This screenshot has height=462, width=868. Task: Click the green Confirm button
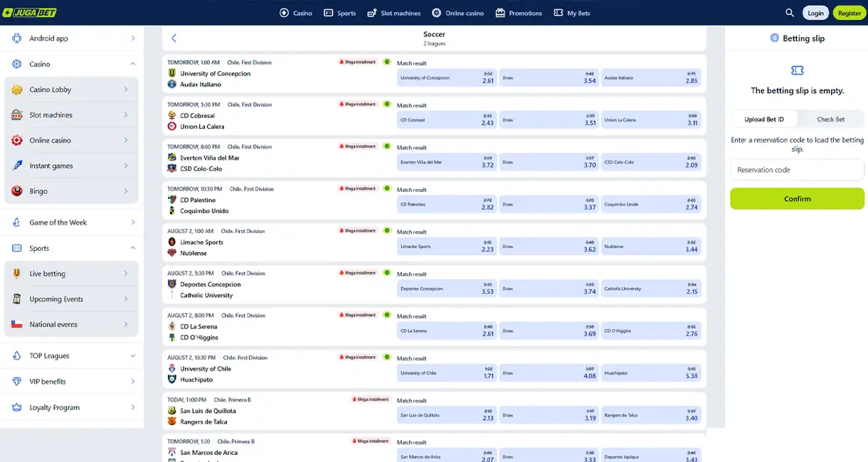797,199
